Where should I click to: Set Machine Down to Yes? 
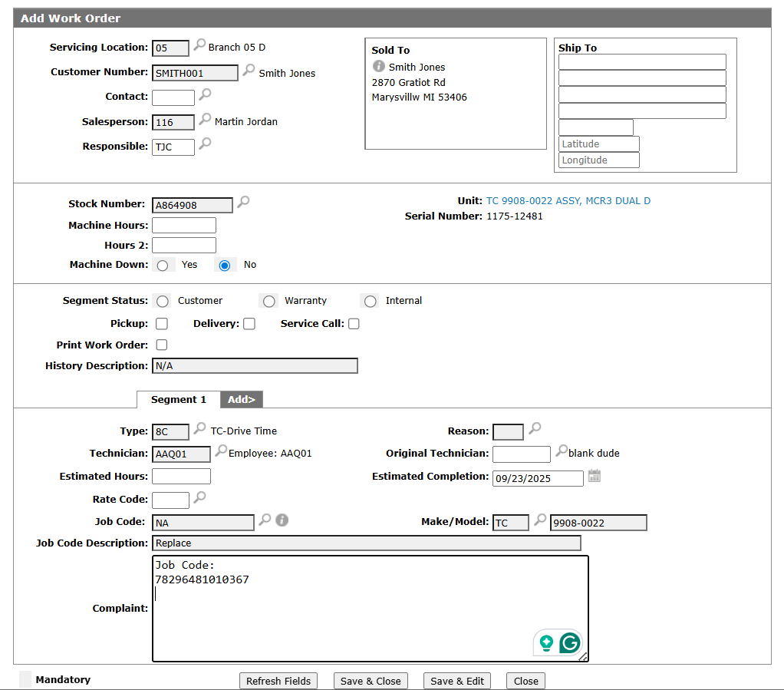pos(162,266)
